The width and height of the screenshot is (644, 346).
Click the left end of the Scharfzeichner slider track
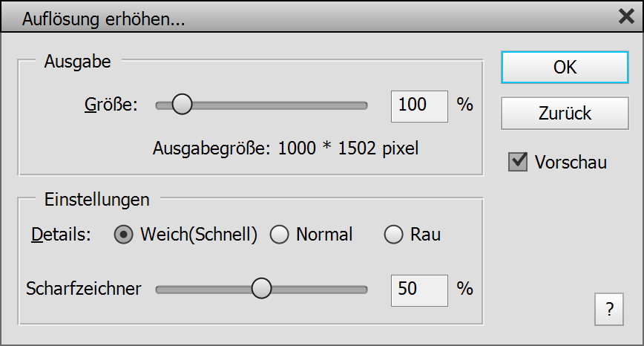(160, 289)
